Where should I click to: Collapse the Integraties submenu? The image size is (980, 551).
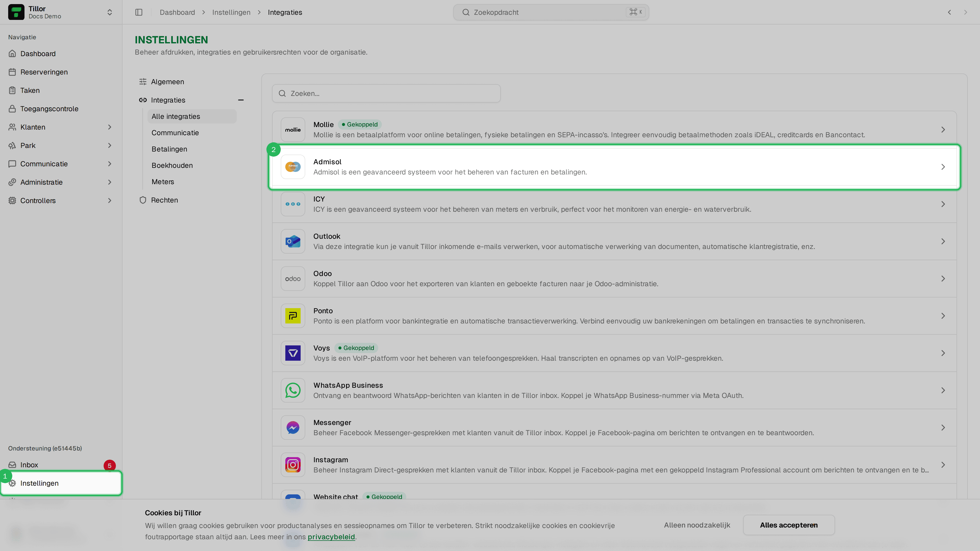(241, 100)
